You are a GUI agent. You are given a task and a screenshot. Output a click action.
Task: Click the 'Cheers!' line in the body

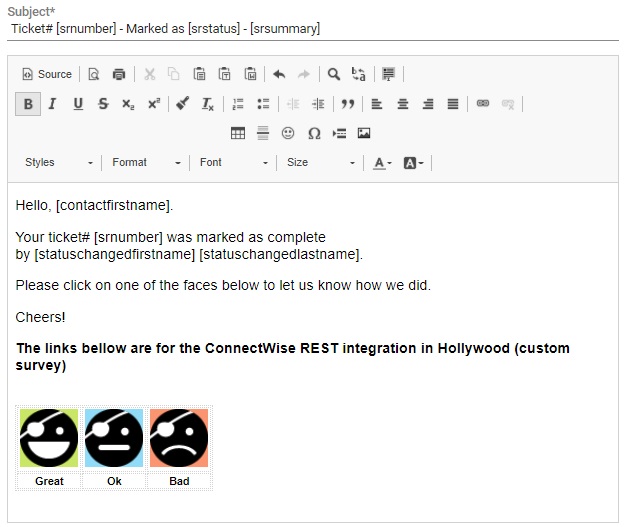pos(40,317)
